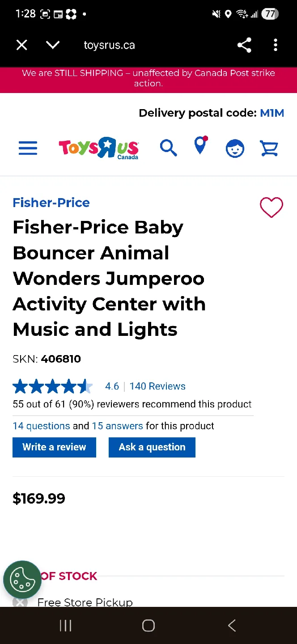Share this page via share icon

point(244,45)
